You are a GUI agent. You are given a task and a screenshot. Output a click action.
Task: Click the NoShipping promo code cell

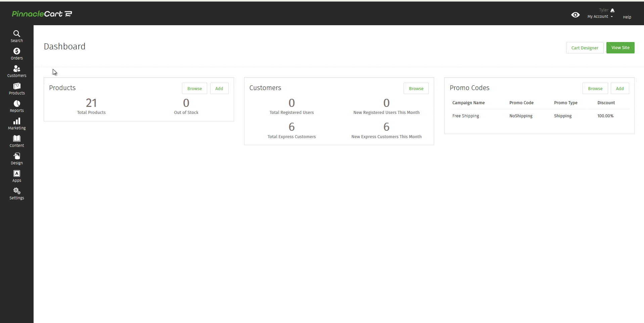pyautogui.click(x=521, y=116)
